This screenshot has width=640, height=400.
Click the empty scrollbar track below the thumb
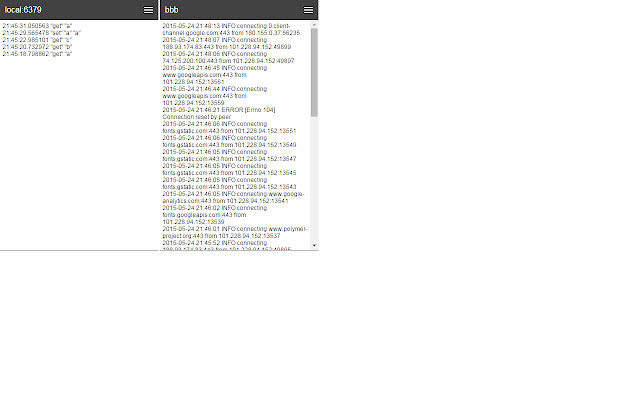click(x=314, y=180)
